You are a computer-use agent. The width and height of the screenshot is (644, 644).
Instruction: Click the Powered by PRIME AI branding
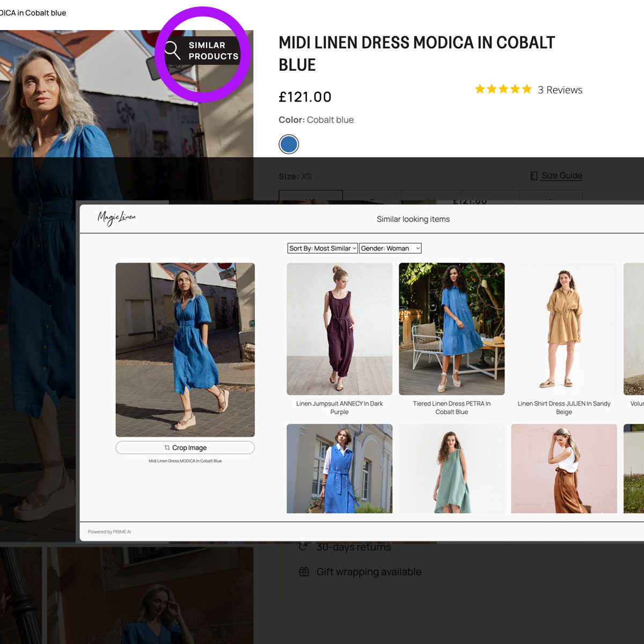[x=109, y=532]
